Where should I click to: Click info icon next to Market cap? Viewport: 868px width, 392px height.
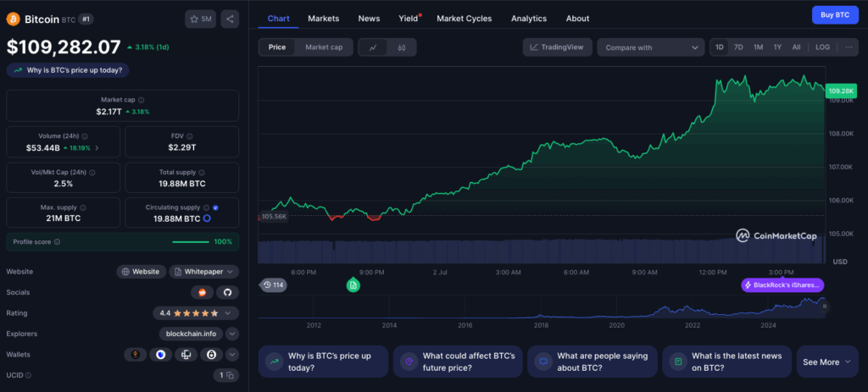pos(142,100)
